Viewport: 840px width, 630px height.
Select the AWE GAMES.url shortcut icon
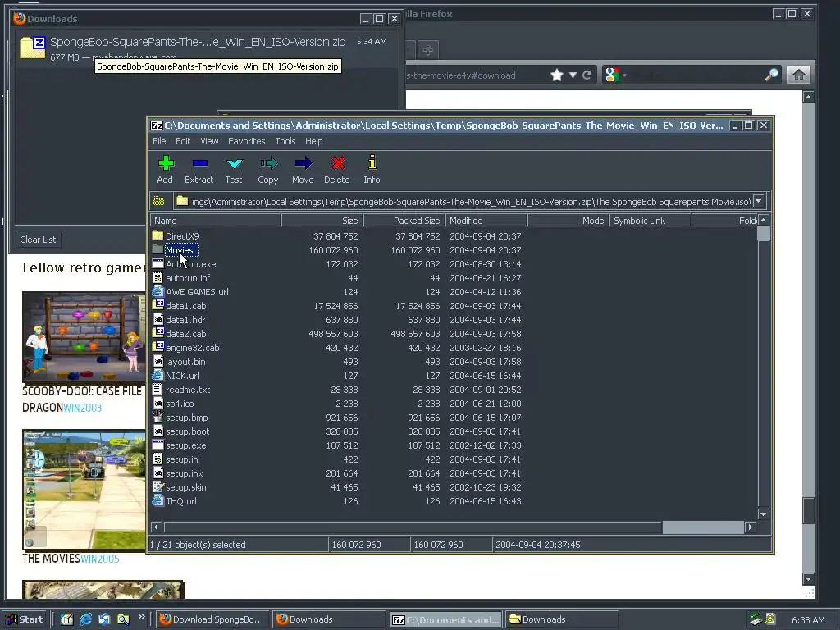pyautogui.click(x=157, y=291)
